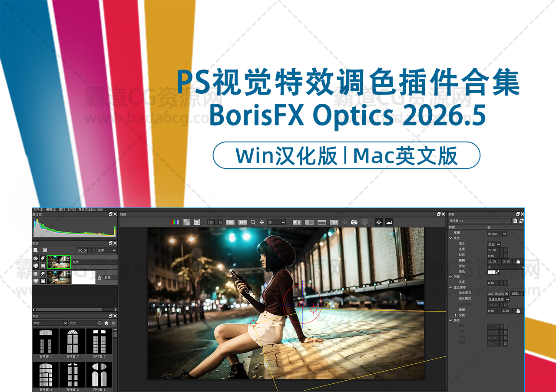This screenshot has width=556, height=392.
Task: Show the RGB channels view icon
Action: [x=175, y=222]
